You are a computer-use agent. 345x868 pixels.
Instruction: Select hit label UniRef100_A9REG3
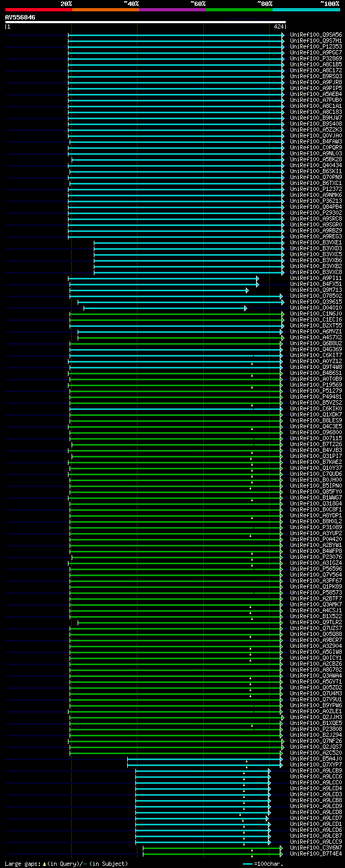coord(316,237)
